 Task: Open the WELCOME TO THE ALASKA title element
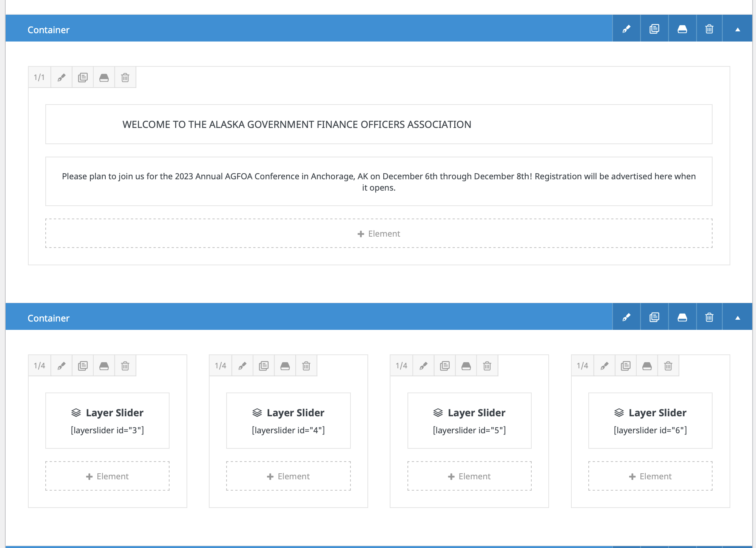379,124
